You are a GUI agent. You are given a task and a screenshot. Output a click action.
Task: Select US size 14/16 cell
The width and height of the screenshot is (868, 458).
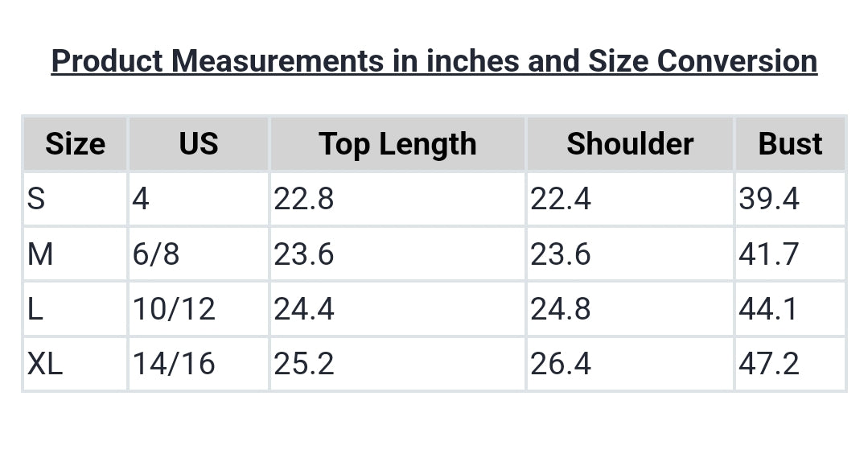[175, 364]
